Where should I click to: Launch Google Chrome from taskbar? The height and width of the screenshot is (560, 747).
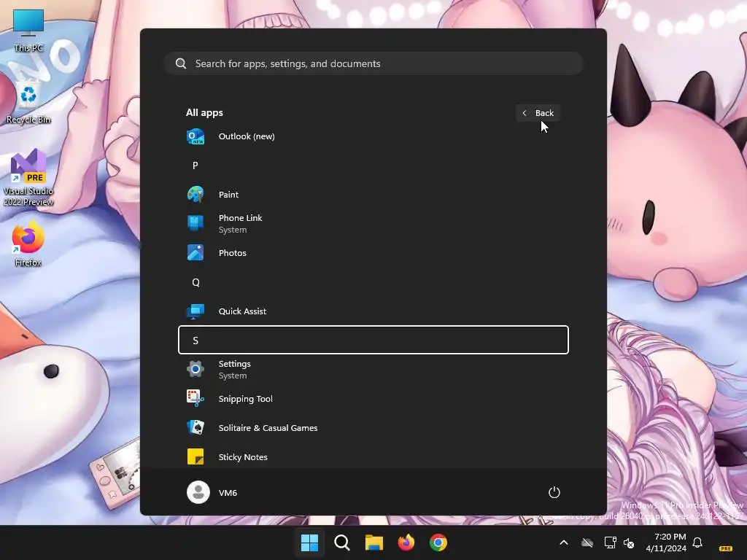(x=438, y=542)
